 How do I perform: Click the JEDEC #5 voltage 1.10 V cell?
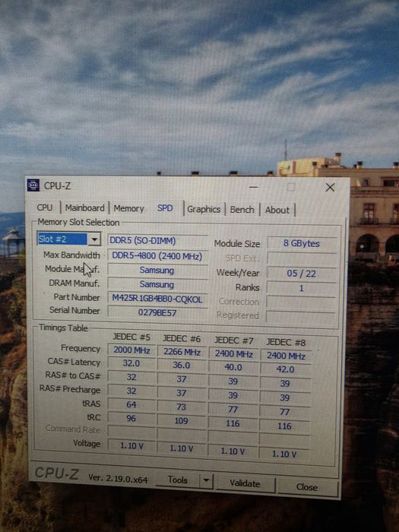point(131,445)
